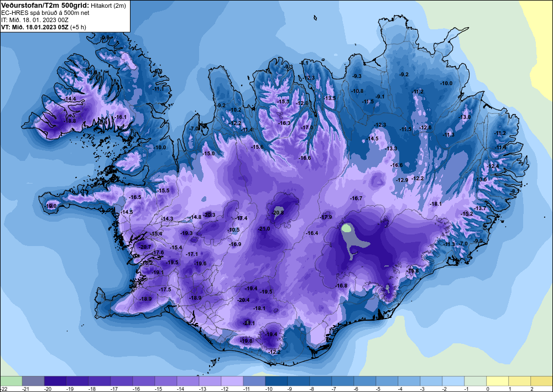The image size is (553, 392).
Task: Click the -13.0 temperature label
Action: [464, 117]
